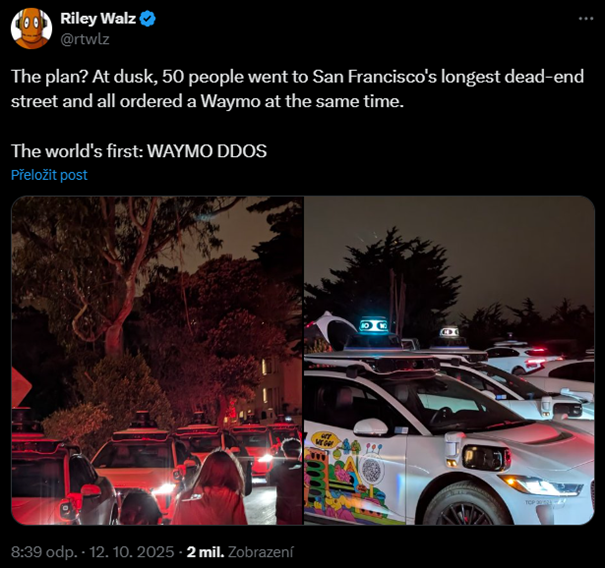The image size is (605, 568).
Task: Click the Zobrazení views label
Action: pos(260,552)
